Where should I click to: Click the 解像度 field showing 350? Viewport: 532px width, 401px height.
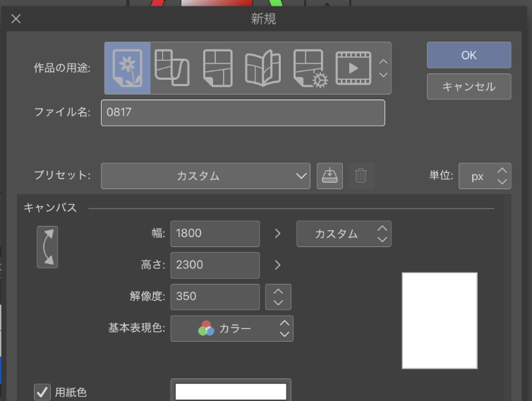click(x=215, y=297)
